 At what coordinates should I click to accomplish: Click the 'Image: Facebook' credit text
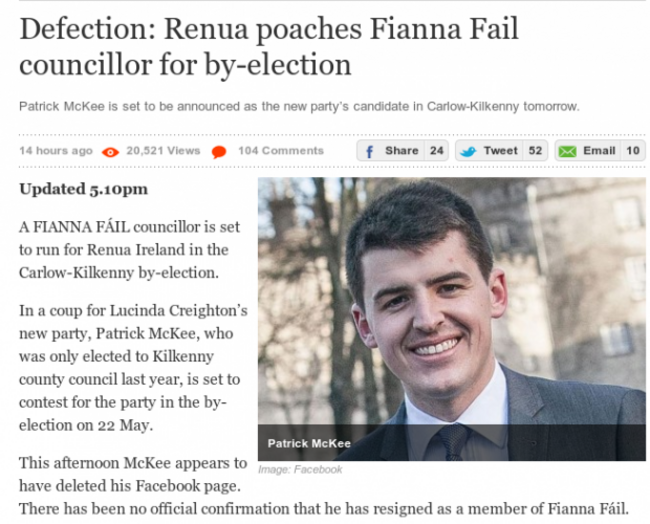pyautogui.click(x=300, y=469)
